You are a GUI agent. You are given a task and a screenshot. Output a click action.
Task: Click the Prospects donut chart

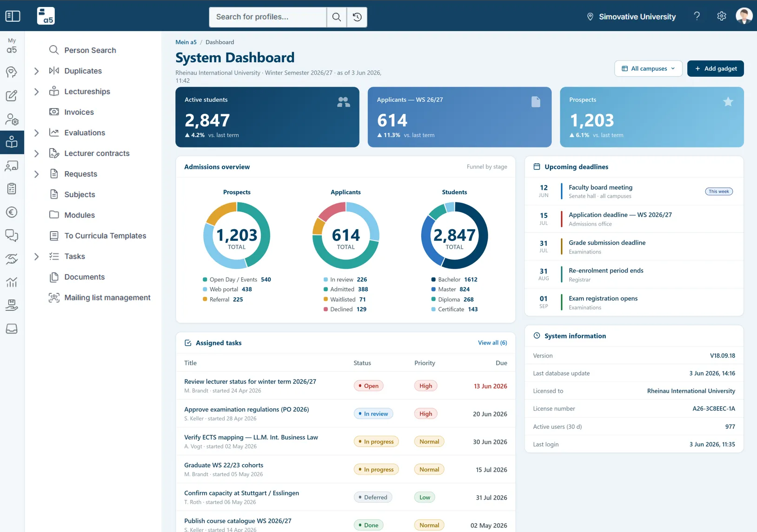tap(237, 235)
